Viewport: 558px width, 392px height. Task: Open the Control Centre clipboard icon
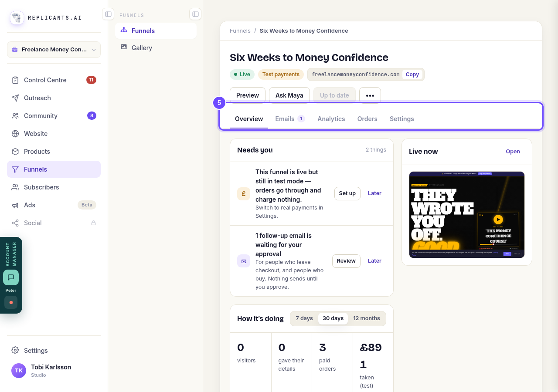pos(15,80)
